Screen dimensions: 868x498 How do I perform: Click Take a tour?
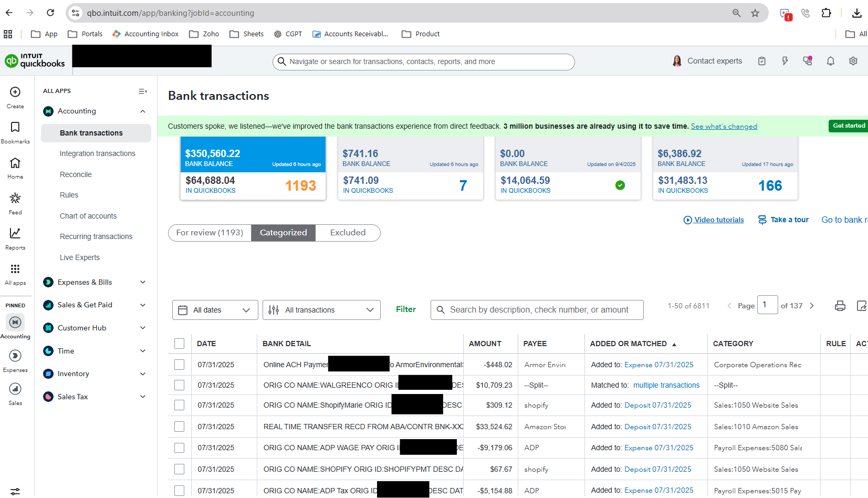[783, 220]
